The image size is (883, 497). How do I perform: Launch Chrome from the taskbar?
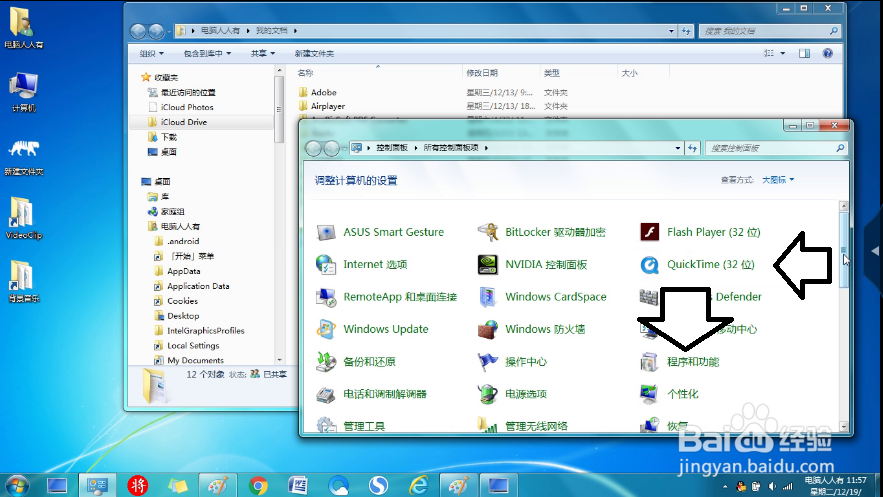(258, 485)
